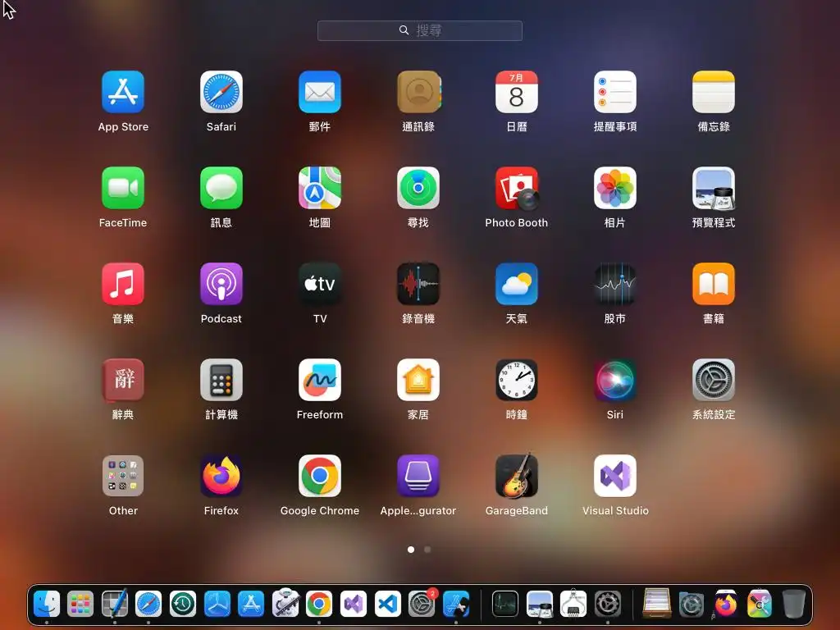
Task: Launch FaceTime
Action: click(123, 188)
